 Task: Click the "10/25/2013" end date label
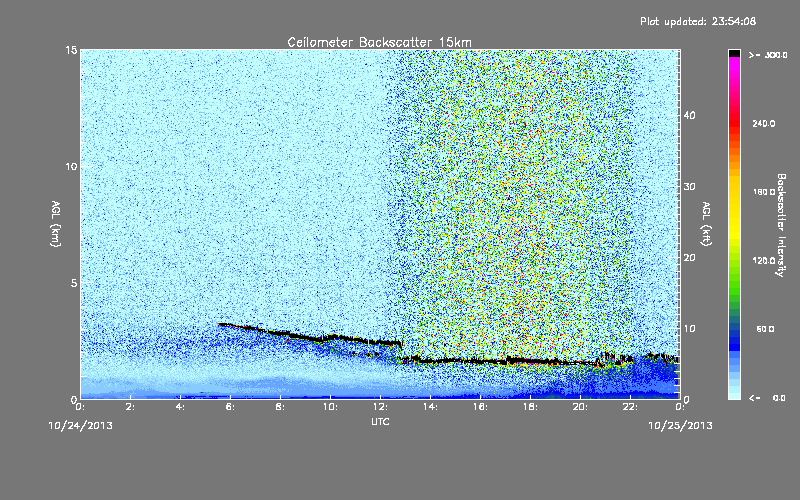(680, 426)
